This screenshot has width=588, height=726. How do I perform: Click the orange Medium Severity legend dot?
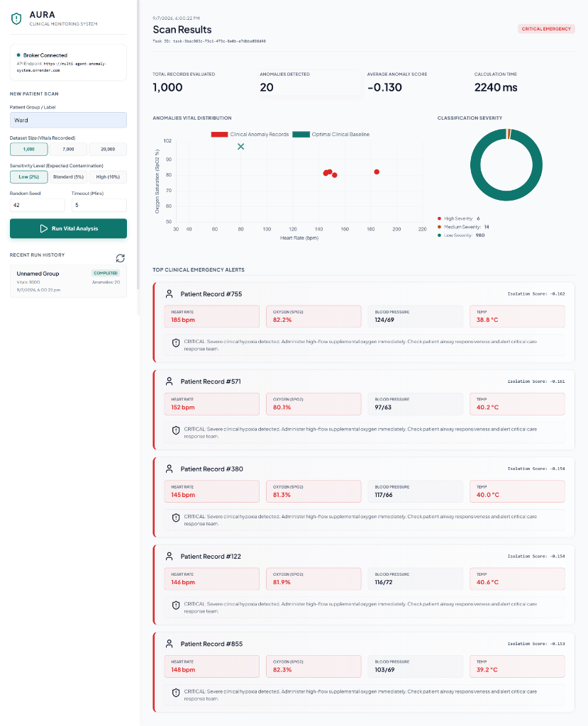tap(439, 227)
